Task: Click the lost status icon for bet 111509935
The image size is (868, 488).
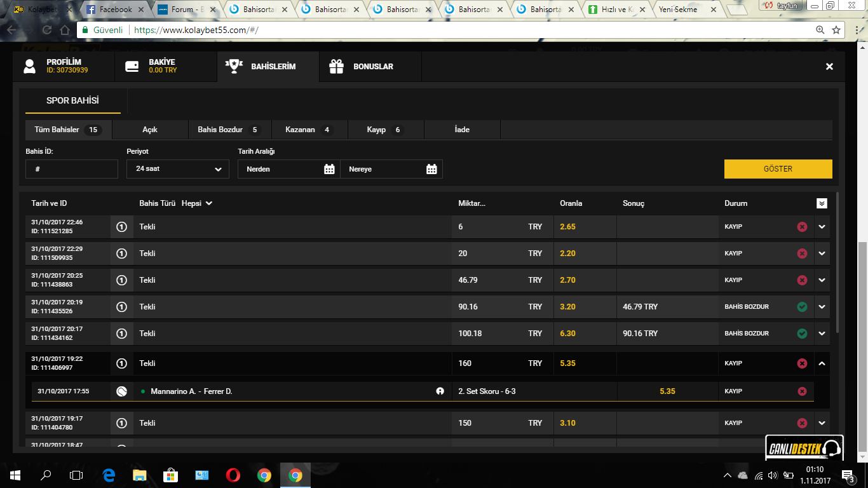Action: (802, 254)
